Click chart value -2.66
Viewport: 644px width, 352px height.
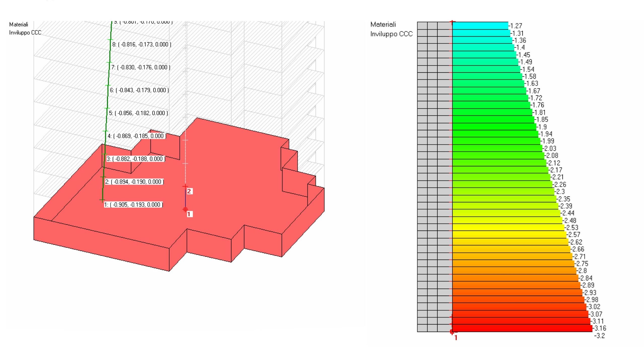(578, 249)
